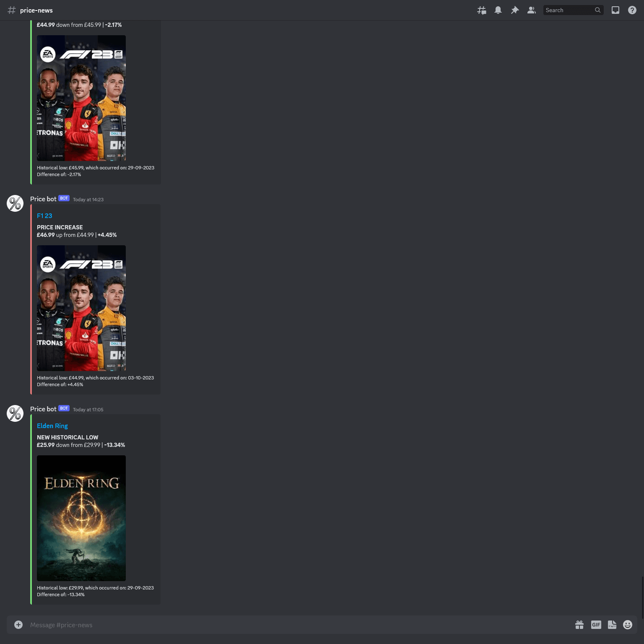Screen dimensions: 644x644
Task: Open the inbox icon
Action: pos(615,10)
